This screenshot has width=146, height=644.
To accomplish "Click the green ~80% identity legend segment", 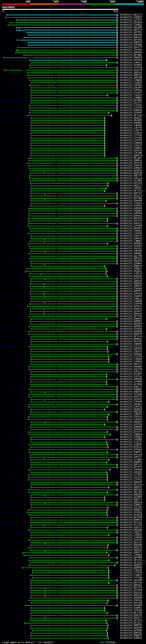I will pyautogui.click(x=101, y=4).
